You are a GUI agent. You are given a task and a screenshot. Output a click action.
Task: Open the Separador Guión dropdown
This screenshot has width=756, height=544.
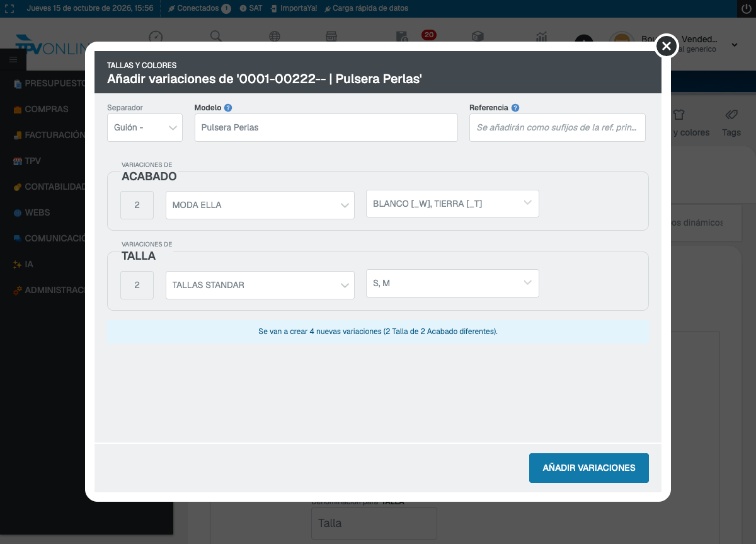145,127
